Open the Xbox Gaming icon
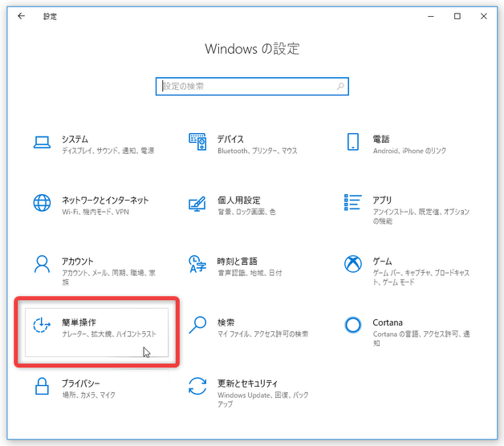This screenshot has width=504, height=446. coord(352,264)
